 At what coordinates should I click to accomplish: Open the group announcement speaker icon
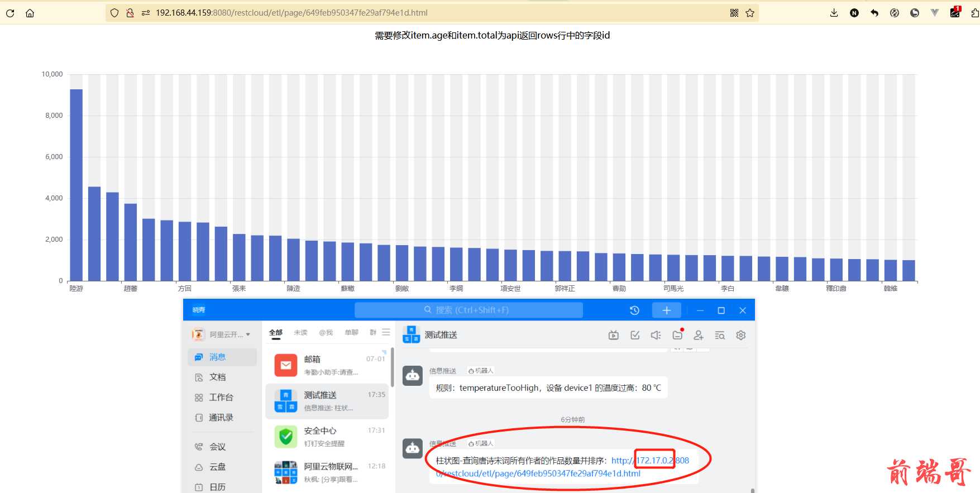656,335
